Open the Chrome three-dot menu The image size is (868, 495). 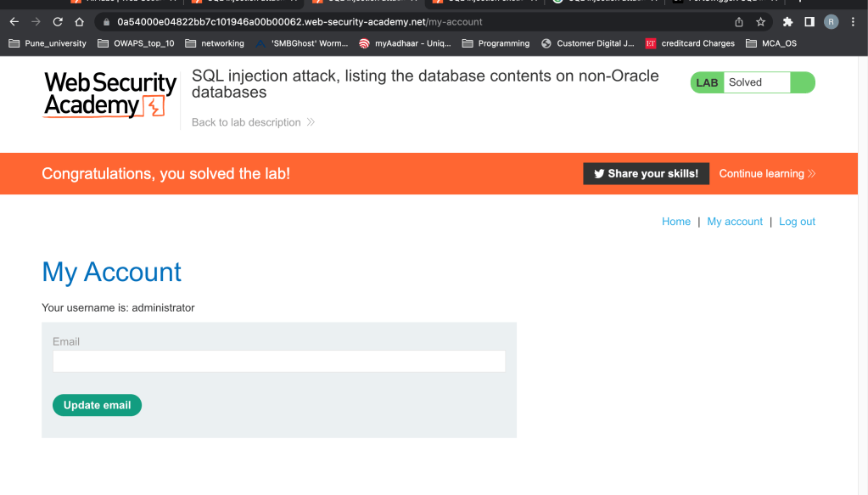(853, 22)
